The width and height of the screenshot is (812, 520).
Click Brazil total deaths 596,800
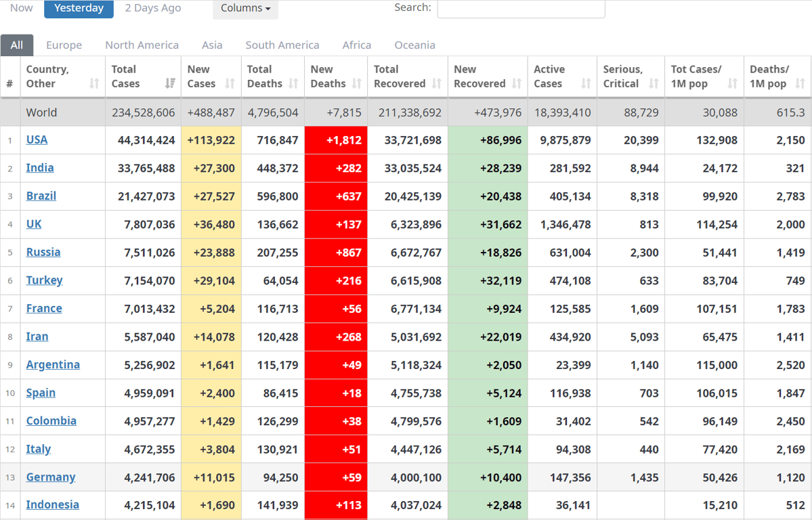278,197
